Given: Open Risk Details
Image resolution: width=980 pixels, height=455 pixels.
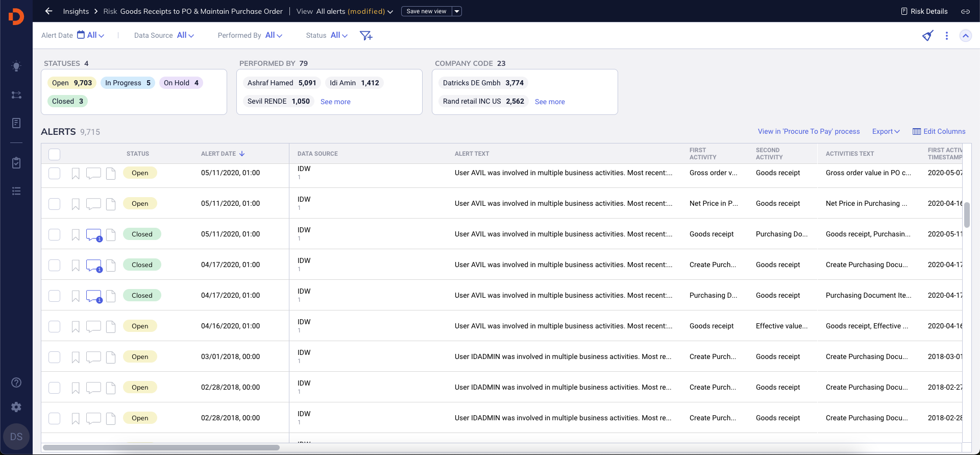Looking at the screenshot, I should [x=924, y=11].
